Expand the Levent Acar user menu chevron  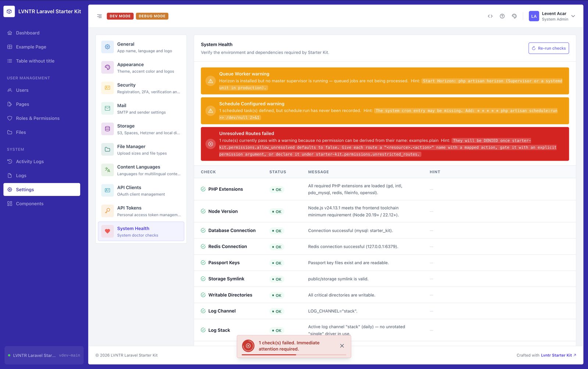pos(573,16)
